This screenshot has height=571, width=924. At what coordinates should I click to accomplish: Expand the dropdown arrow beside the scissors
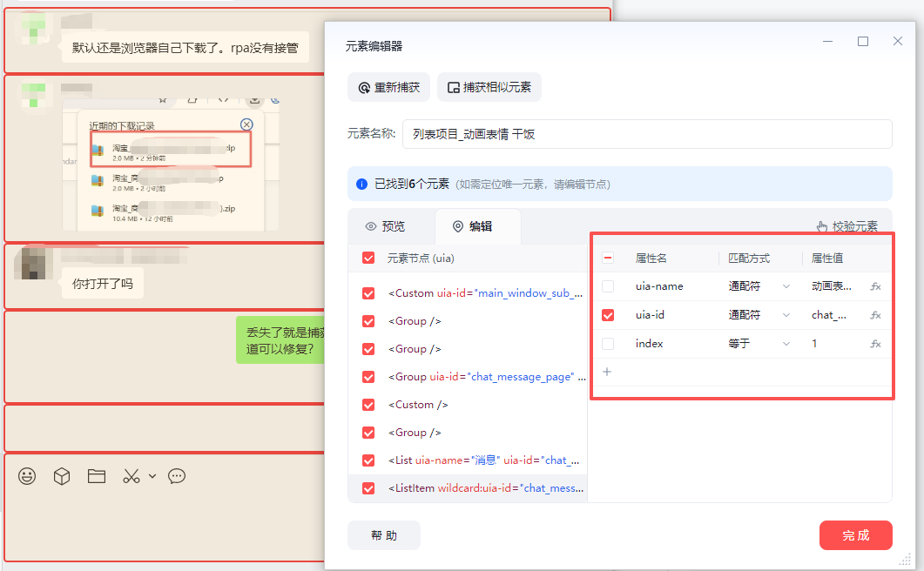152,476
